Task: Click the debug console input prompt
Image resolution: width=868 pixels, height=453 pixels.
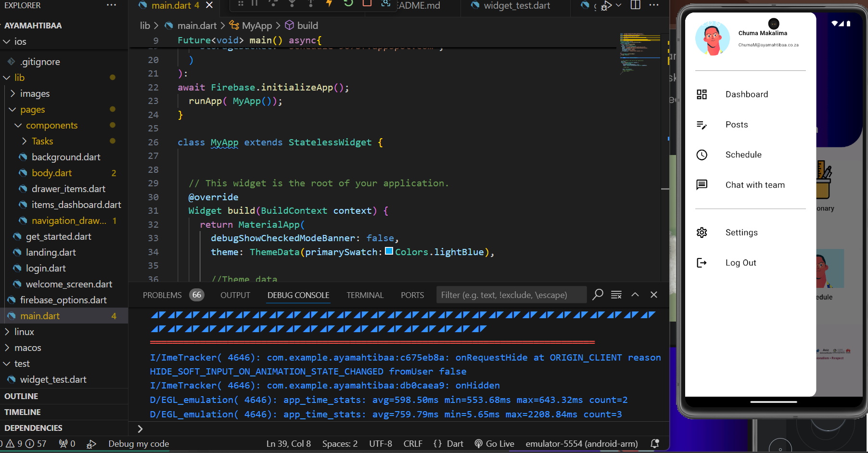Action: [399, 428]
